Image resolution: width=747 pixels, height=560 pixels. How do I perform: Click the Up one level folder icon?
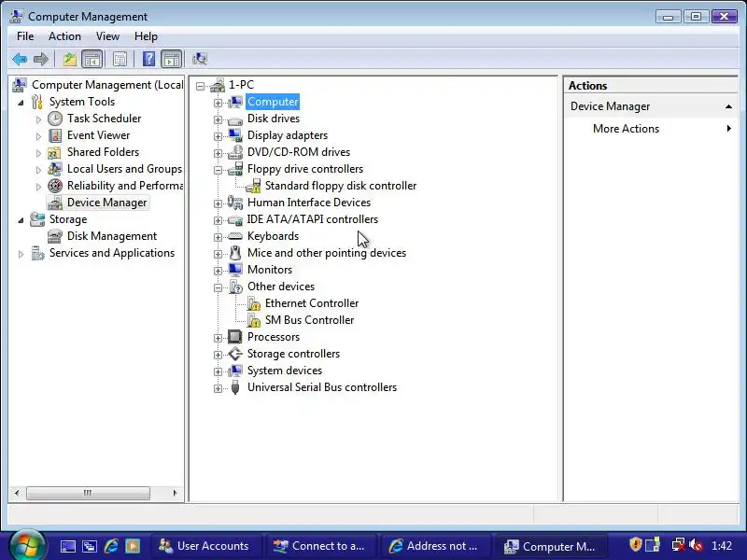70,59
